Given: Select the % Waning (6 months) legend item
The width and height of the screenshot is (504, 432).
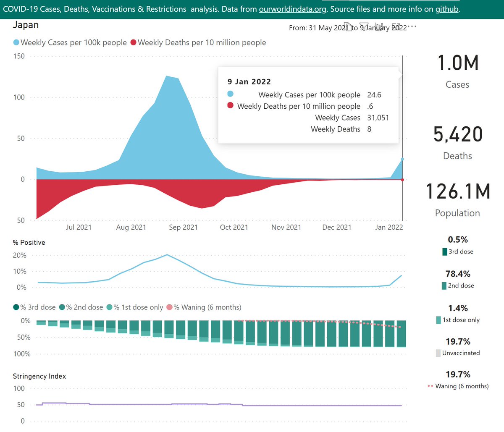Looking at the screenshot, I should pyautogui.click(x=204, y=307).
